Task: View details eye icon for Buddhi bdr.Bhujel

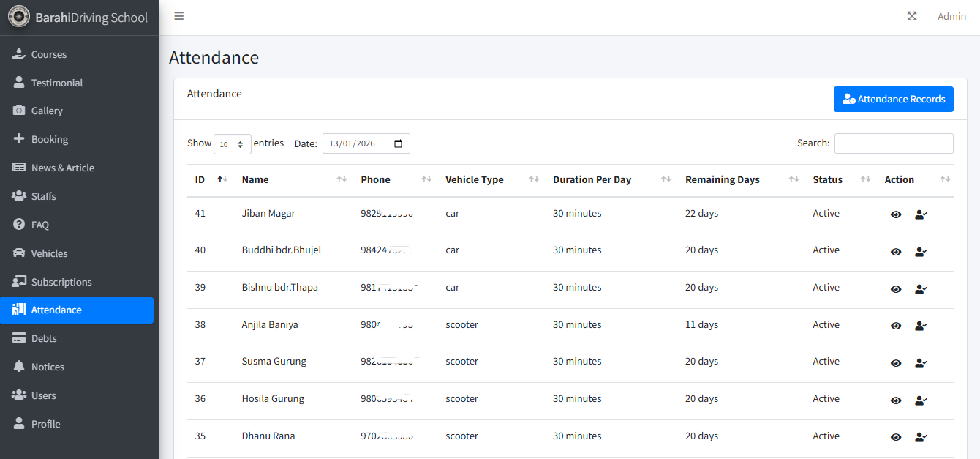Action: coord(896,252)
